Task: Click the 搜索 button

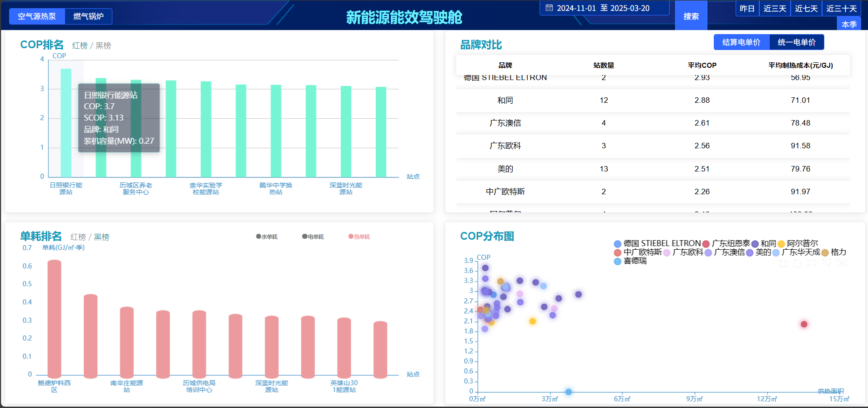Action: 691,16
